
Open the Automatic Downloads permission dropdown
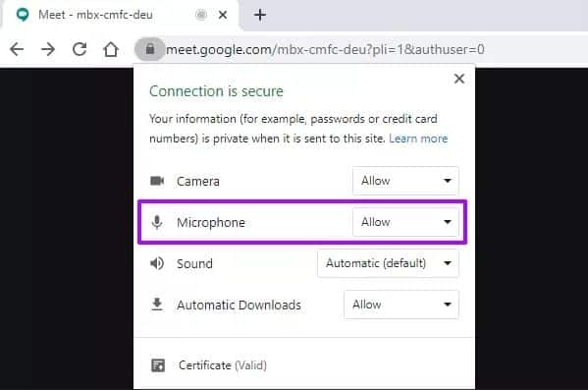pos(401,305)
